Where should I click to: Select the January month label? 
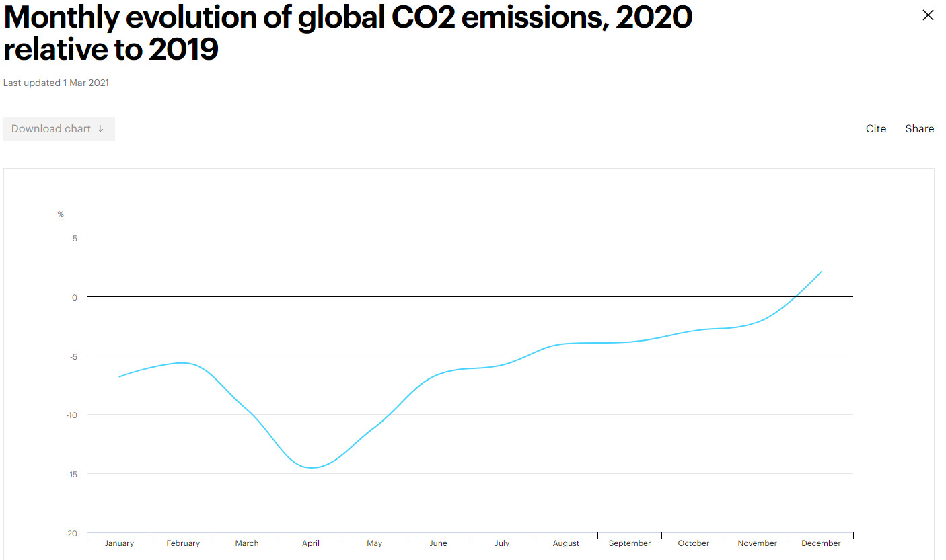pyautogui.click(x=119, y=543)
